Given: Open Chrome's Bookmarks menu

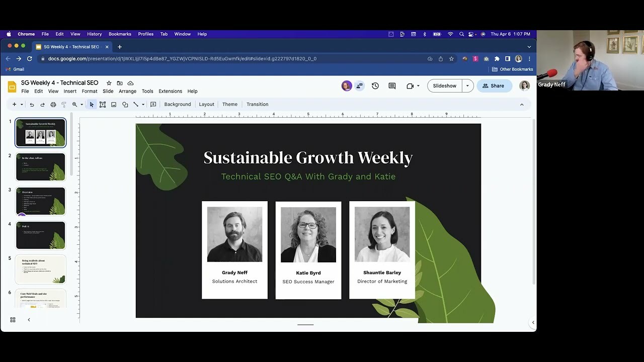Looking at the screenshot, I should coord(120,34).
